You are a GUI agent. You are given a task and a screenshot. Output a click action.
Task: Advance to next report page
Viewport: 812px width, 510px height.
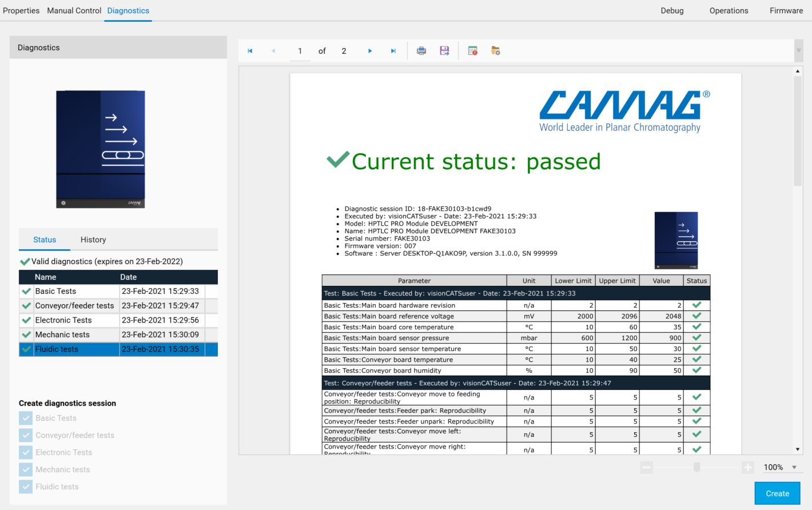click(x=370, y=51)
